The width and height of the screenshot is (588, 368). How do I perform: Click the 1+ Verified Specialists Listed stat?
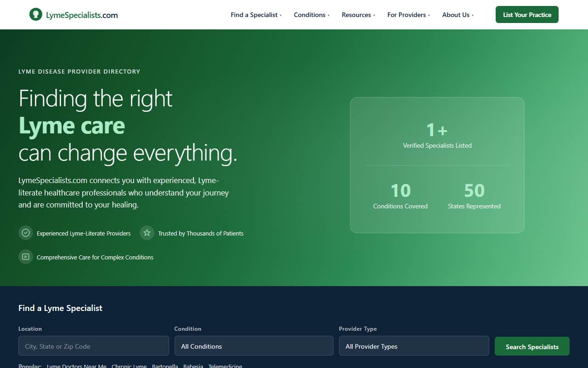click(x=437, y=135)
